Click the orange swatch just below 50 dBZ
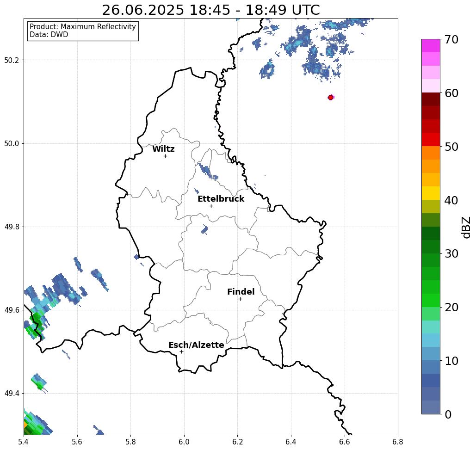 point(431,153)
